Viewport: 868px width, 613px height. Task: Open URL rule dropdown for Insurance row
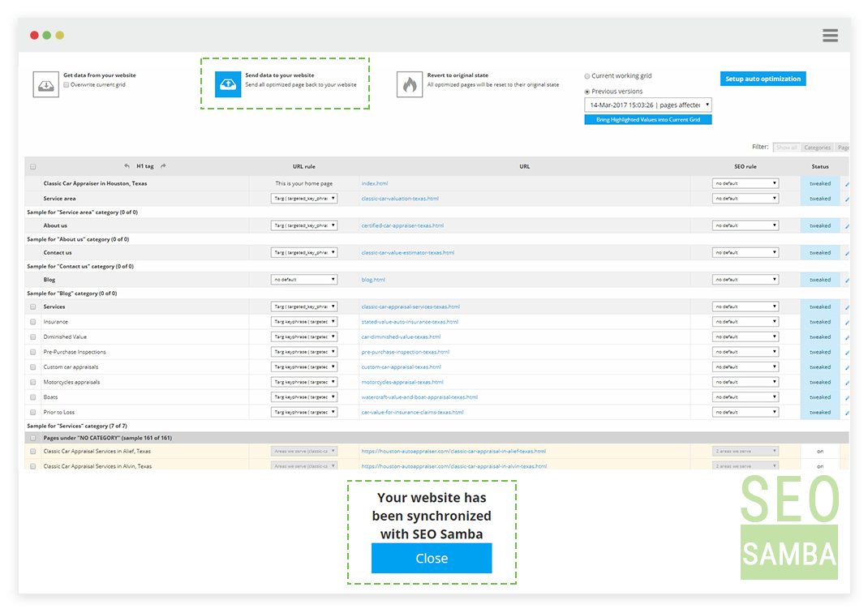tap(304, 321)
